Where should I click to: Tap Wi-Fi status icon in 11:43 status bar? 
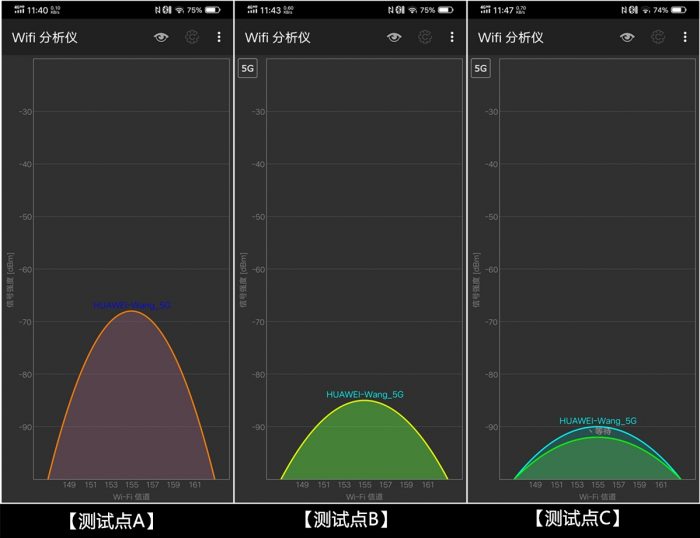tap(411, 9)
